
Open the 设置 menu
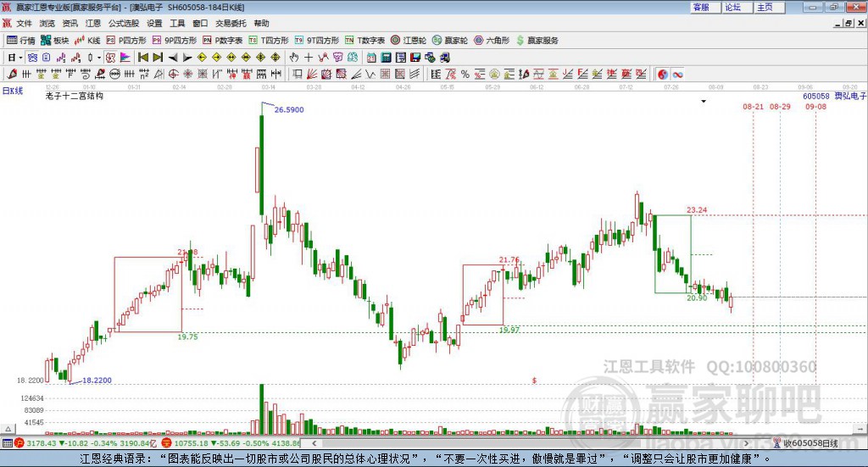click(154, 23)
